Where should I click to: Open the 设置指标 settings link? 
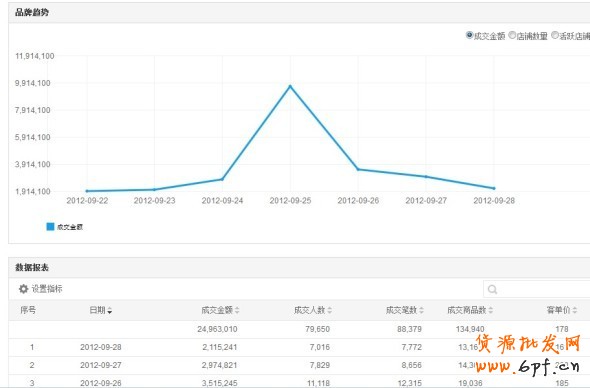coord(47,289)
